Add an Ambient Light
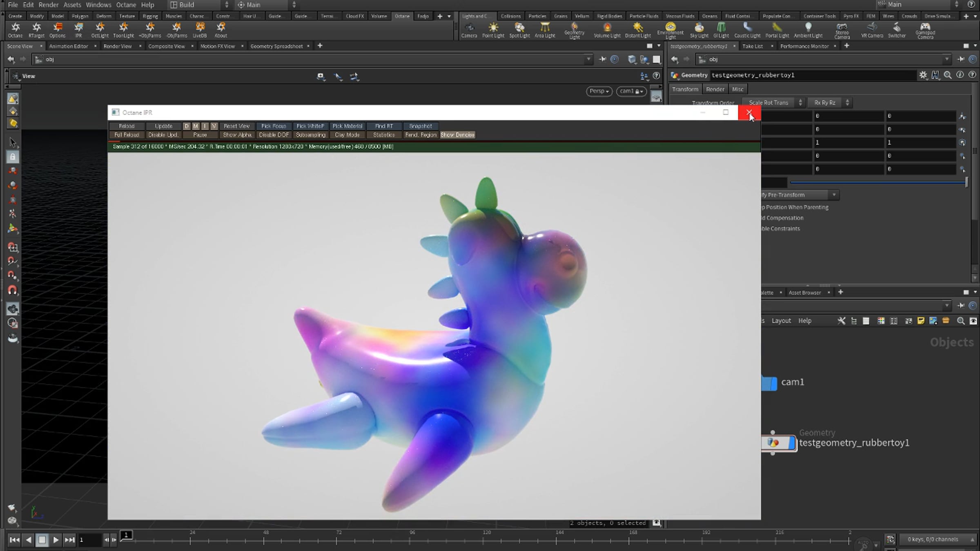Viewport: 980px width, 551px height. click(x=808, y=30)
